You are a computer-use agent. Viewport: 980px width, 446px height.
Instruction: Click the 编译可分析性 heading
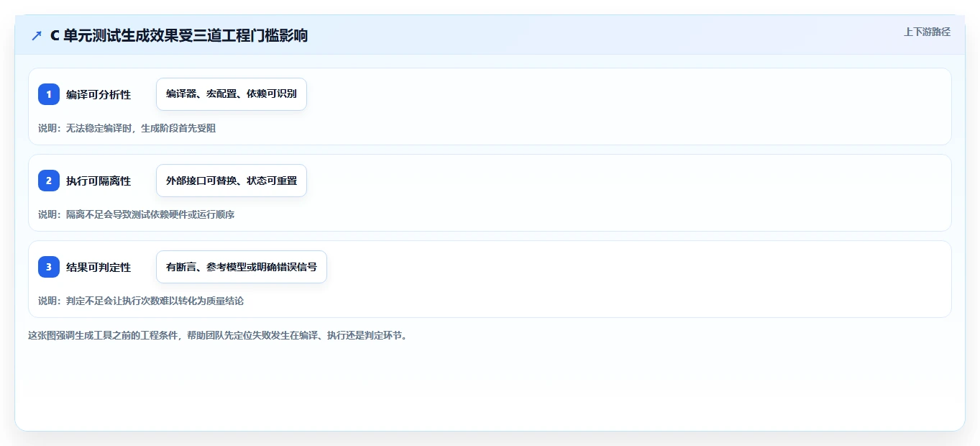(x=99, y=94)
